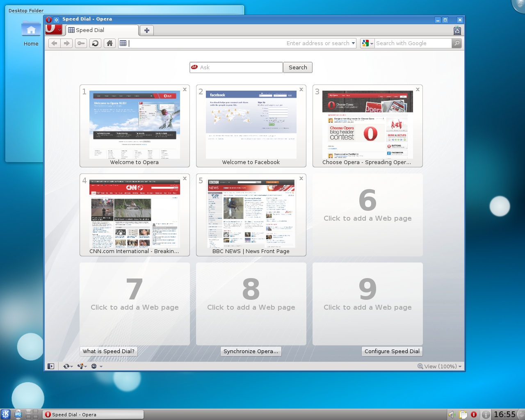Select Speed Dial - Opera taskbar entry
Screen dimensions: 525x420
click(93, 414)
